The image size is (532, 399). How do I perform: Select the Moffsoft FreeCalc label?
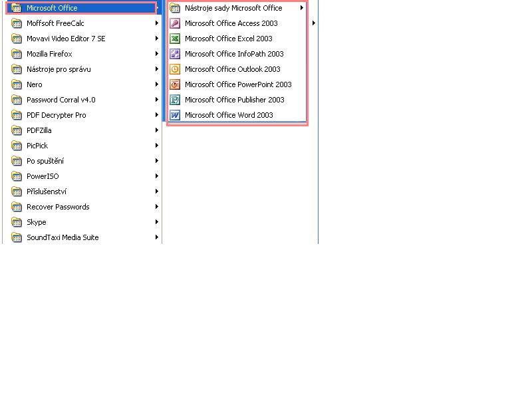click(x=55, y=23)
